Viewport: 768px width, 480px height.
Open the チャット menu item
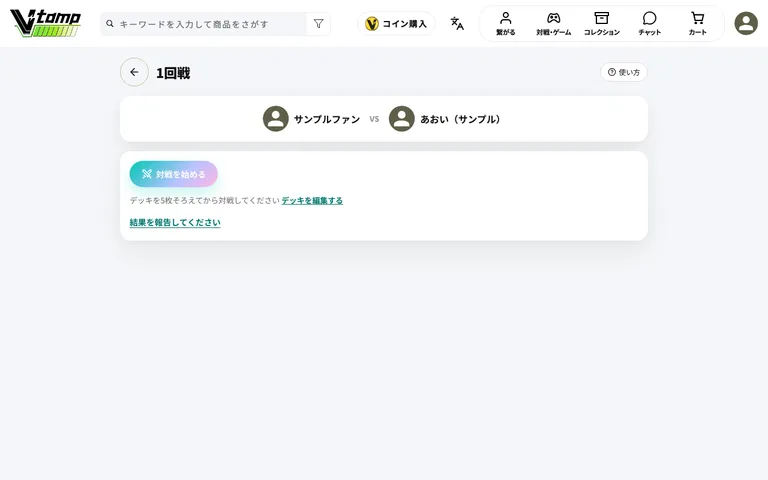649,24
